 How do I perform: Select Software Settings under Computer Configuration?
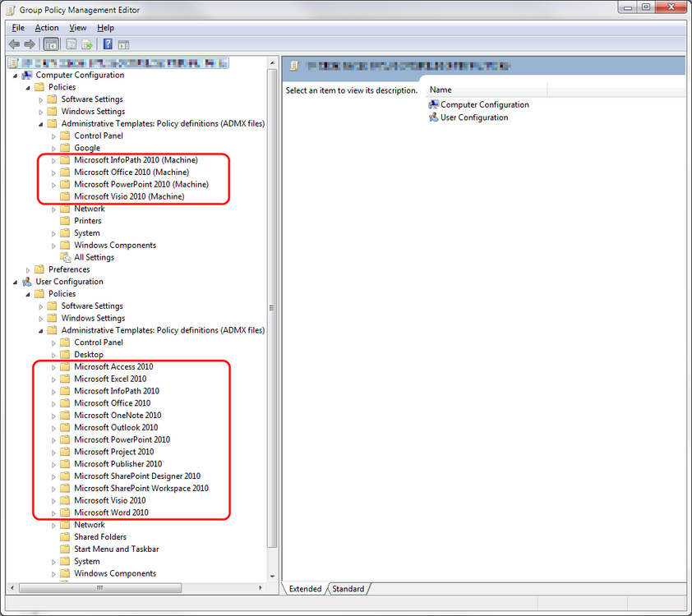point(92,99)
